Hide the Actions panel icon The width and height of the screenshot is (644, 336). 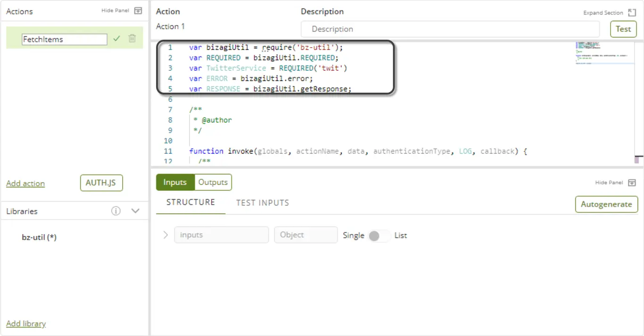coord(138,11)
